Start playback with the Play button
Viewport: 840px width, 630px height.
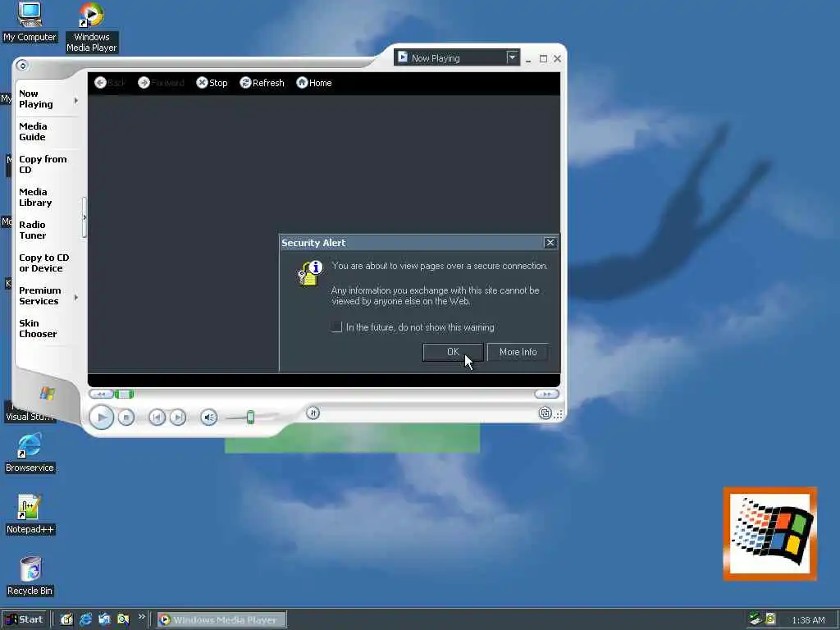click(101, 417)
